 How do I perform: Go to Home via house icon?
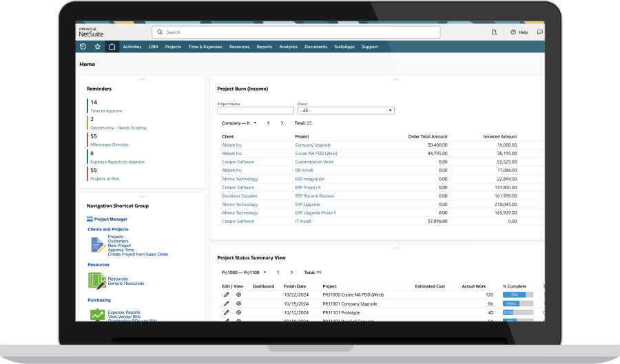point(112,47)
